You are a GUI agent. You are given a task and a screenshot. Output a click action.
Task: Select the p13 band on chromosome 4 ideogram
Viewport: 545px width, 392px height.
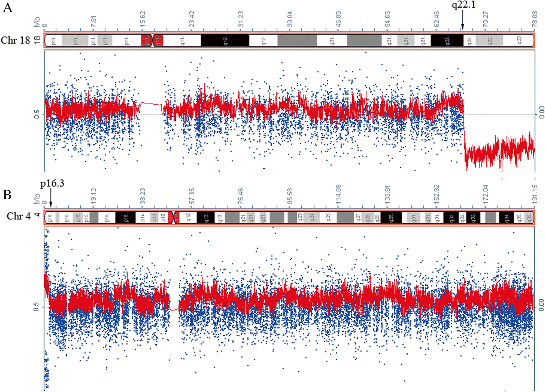pos(154,217)
